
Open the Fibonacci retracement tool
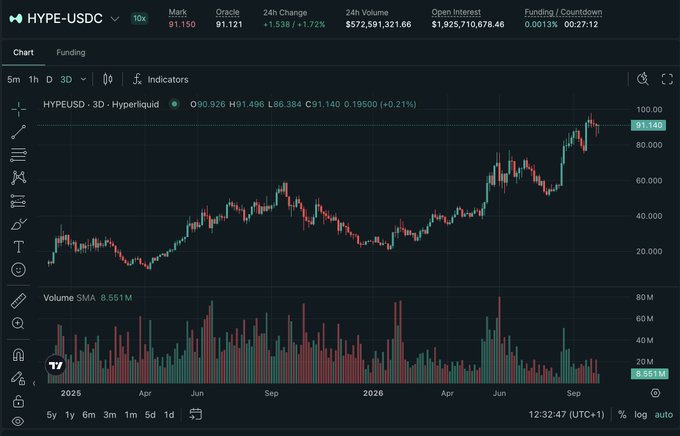[x=18, y=155]
